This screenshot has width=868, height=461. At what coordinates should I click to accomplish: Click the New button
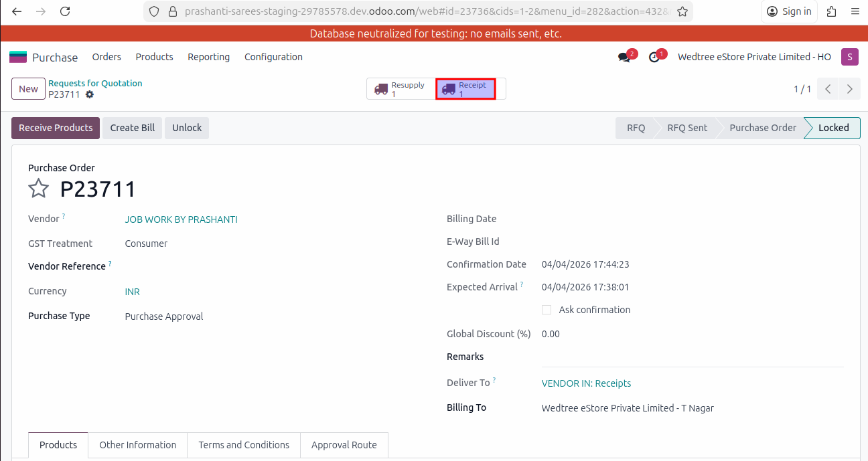[x=28, y=89]
